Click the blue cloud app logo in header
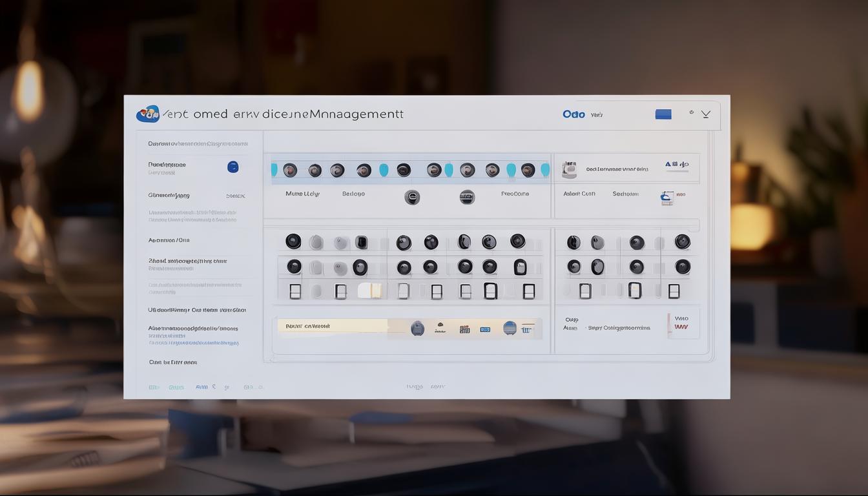 [x=148, y=114]
